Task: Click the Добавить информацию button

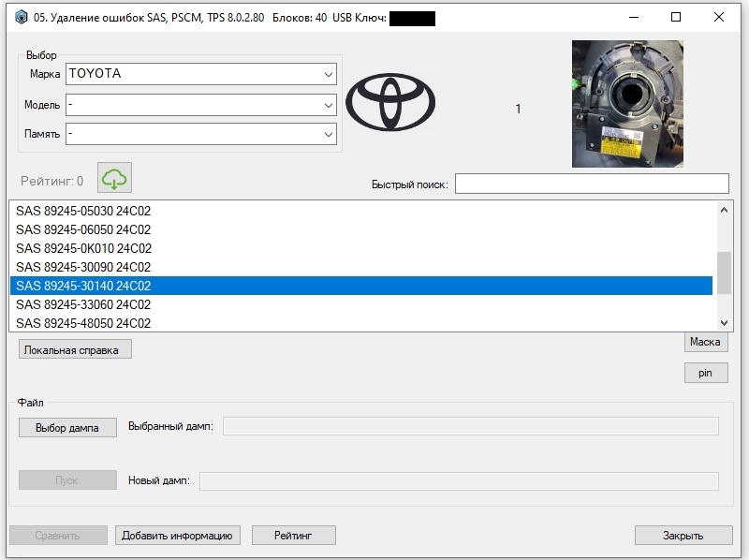Action: (177, 536)
